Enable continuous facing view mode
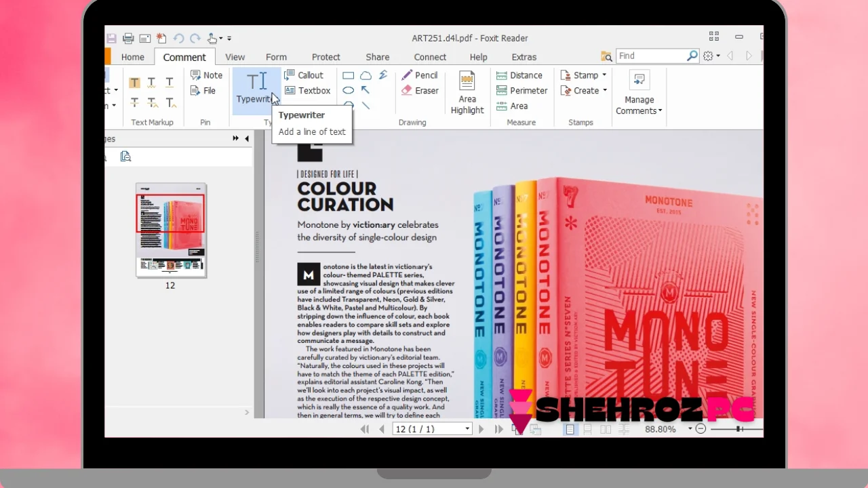Screen dimensions: 868x488 click(625, 429)
